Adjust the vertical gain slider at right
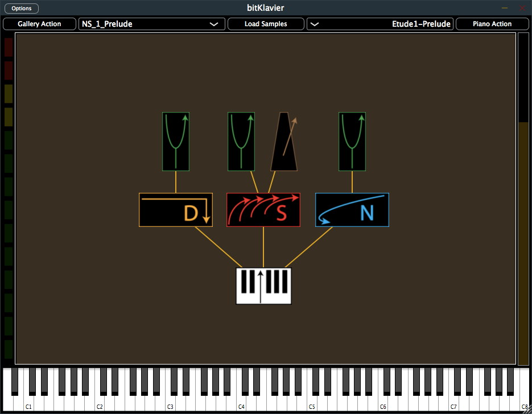The image size is (532, 414). [x=523, y=198]
